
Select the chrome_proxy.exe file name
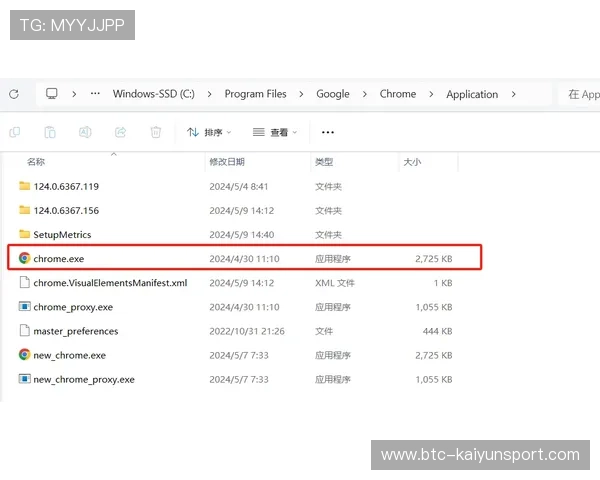(x=73, y=307)
